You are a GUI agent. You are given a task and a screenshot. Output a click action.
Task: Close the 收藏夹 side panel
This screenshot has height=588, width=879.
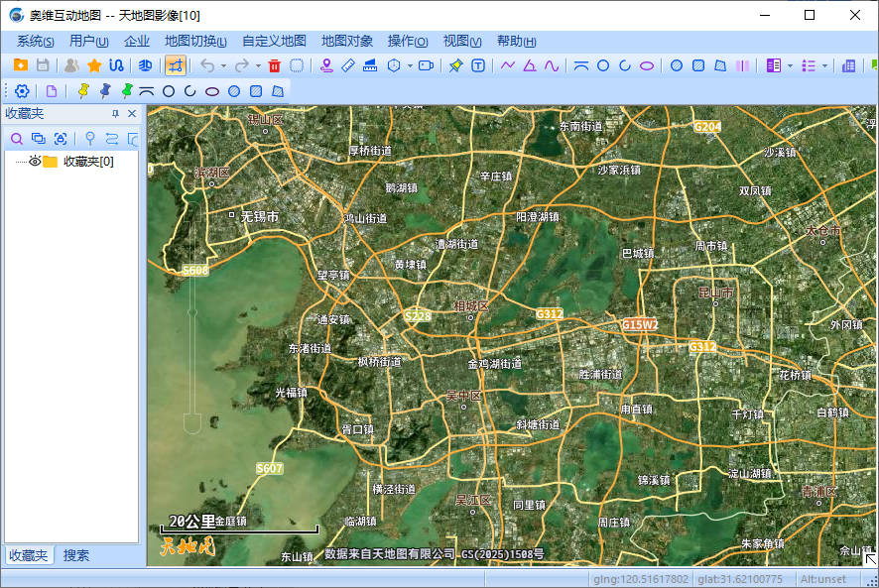pos(131,114)
